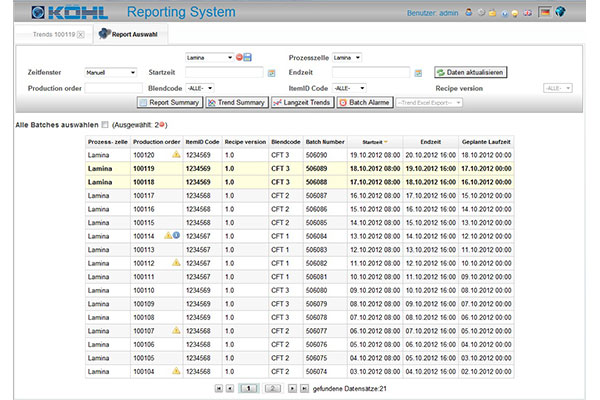Open the Prozesszelle Lamina dropdown

point(346,57)
